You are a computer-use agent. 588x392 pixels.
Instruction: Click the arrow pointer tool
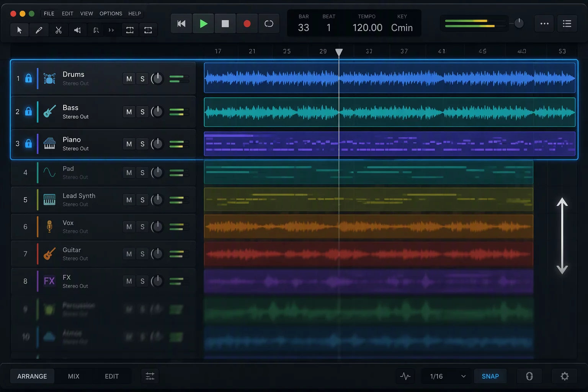(20, 30)
